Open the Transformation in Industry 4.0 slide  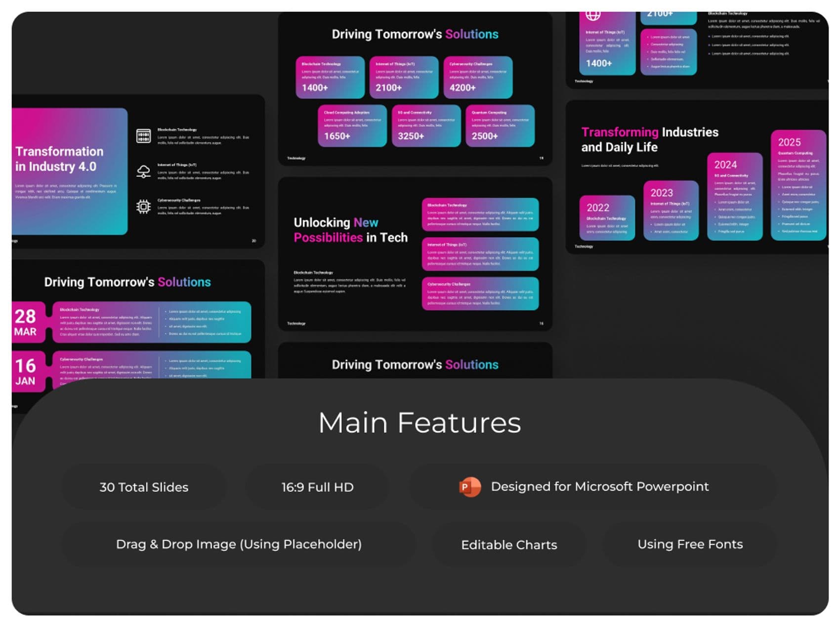point(138,171)
